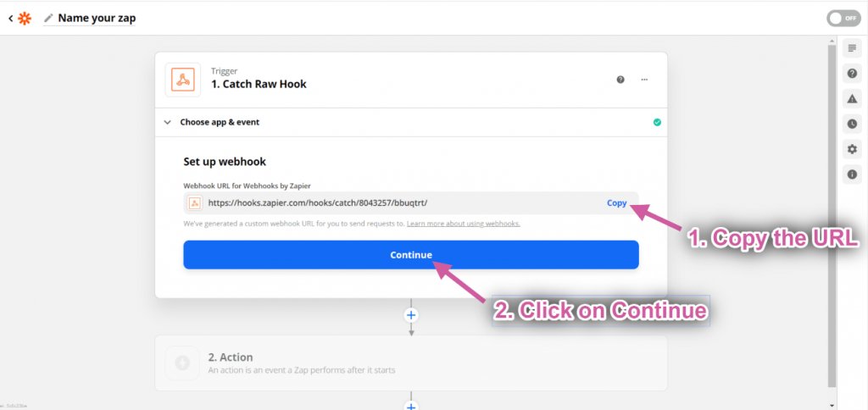Click the small webhook icon in URL field
Screen dimensions: 868x410
(x=194, y=203)
